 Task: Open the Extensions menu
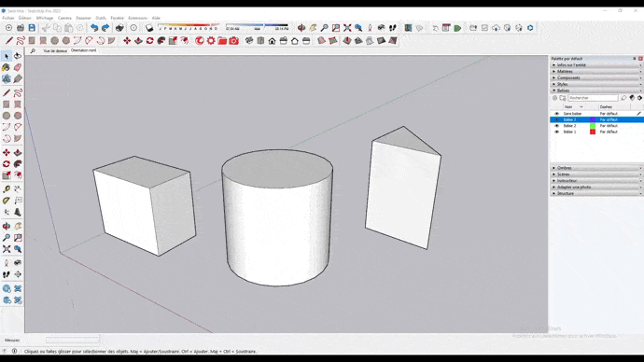pyautogui.click(x=137, y=18)
